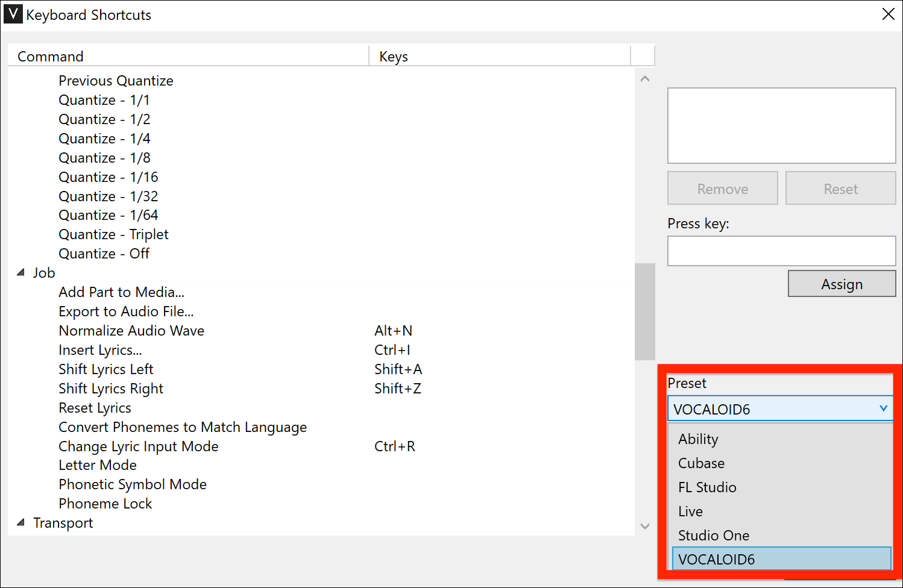Image resolution: width=903 pixels, height=588 pixels.
Task: Select the Ability preset
Action: point(698,439)
